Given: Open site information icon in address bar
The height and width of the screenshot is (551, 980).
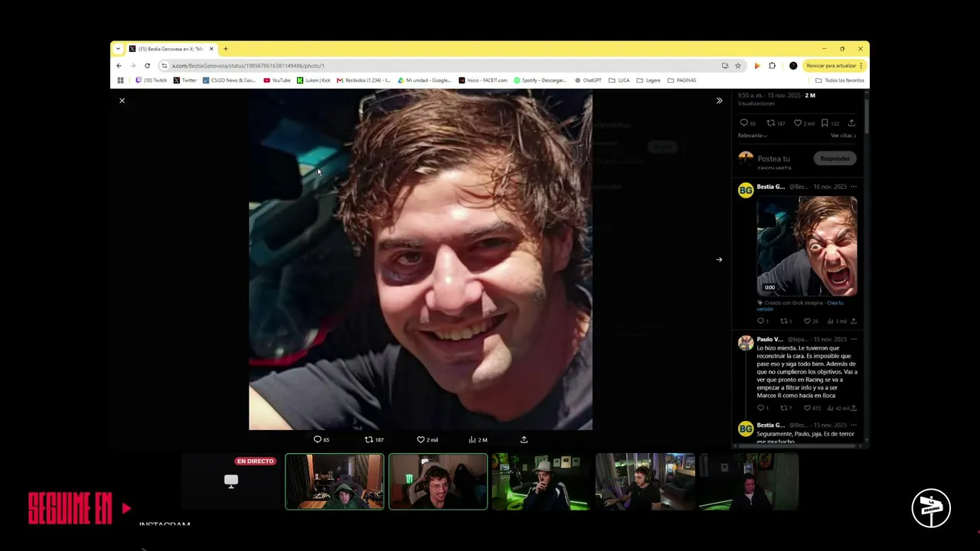Looking at the screenshot, I should [x=164, y=66].
